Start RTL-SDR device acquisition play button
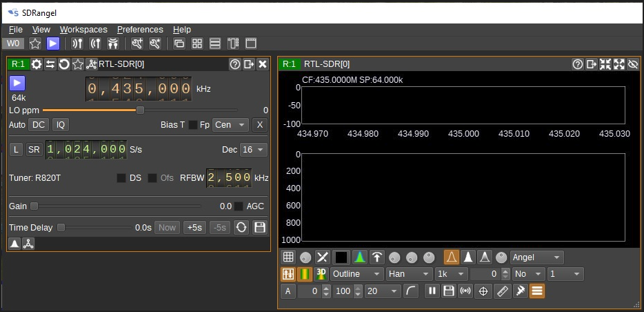Screen dimensions: 644x312 click(x=17, y=83)
